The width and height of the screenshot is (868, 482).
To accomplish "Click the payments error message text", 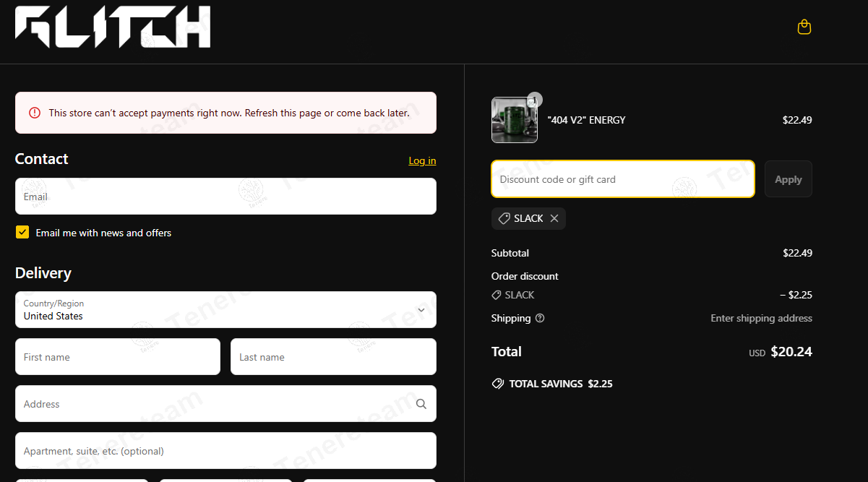I will 229,113.
